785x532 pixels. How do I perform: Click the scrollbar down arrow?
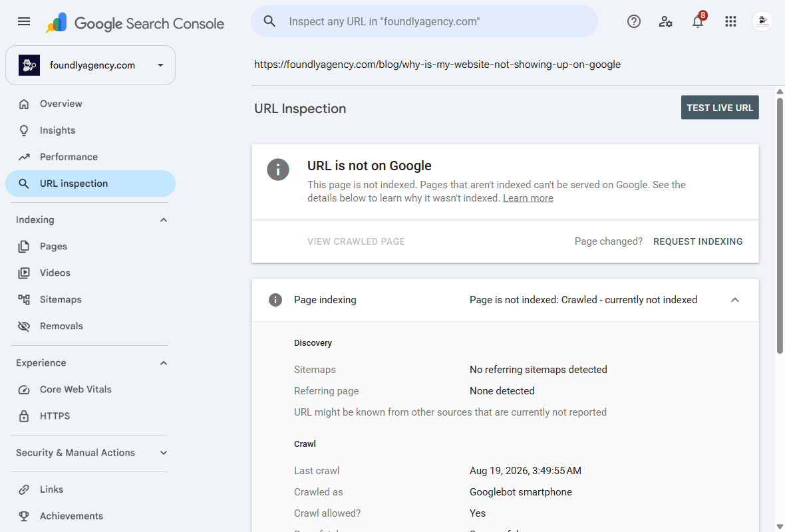tap(780, 527)
